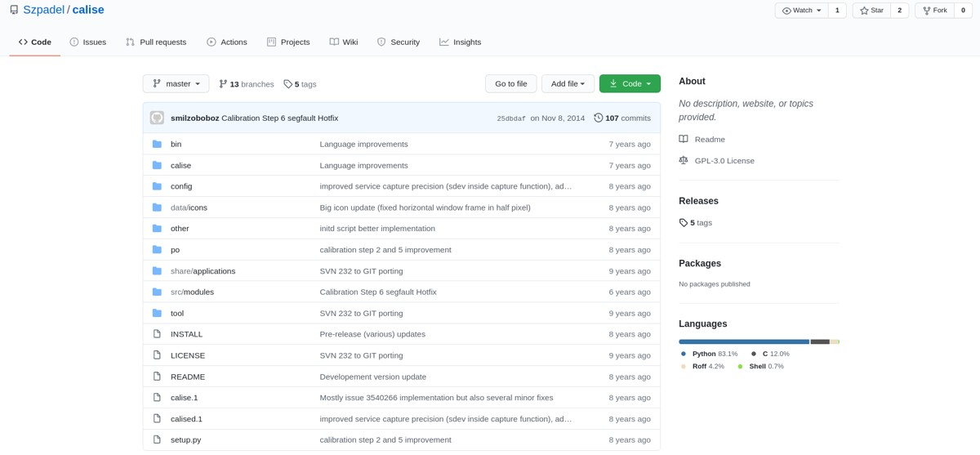This screenshot has height=455, width=980.
Task: Click the commit history clock icon
Action: coord(598,118)
